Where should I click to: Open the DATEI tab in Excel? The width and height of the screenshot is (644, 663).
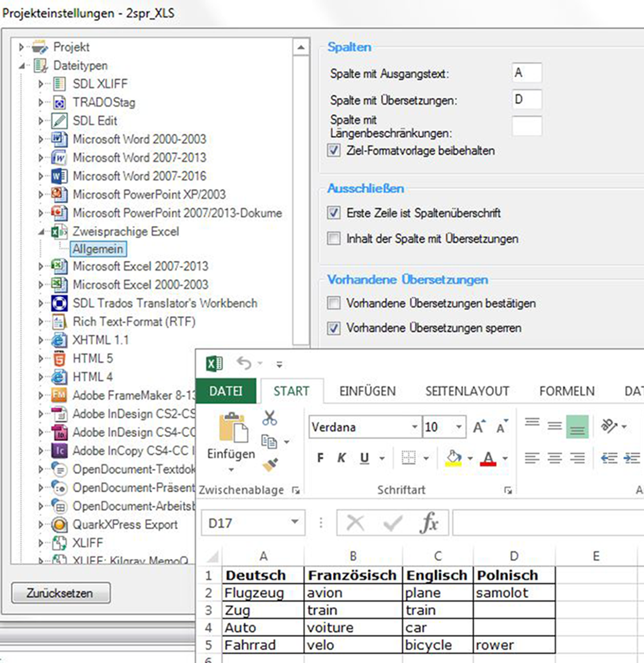[226, 391]
